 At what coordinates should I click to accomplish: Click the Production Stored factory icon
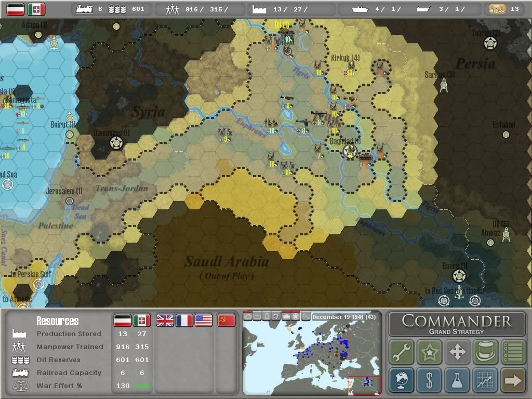(x=19, y=333)
